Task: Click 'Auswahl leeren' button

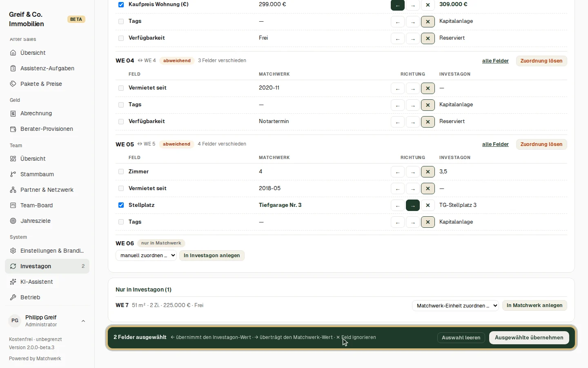Action: click(x=461, y=338)
